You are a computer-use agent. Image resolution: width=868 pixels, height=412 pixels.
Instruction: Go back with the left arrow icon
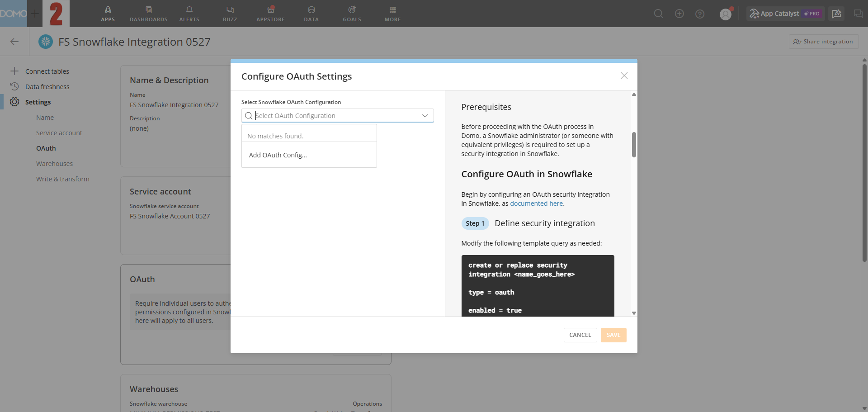click(x=14, y=42)
